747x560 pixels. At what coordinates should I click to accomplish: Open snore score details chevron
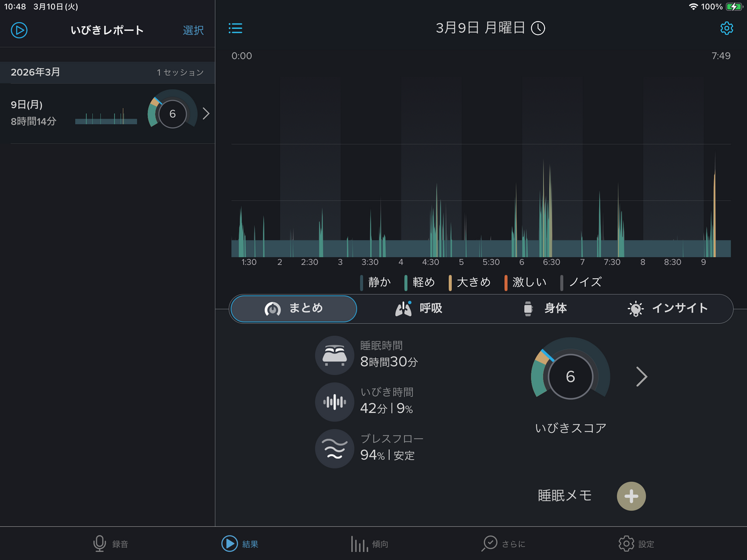[641, 377]
